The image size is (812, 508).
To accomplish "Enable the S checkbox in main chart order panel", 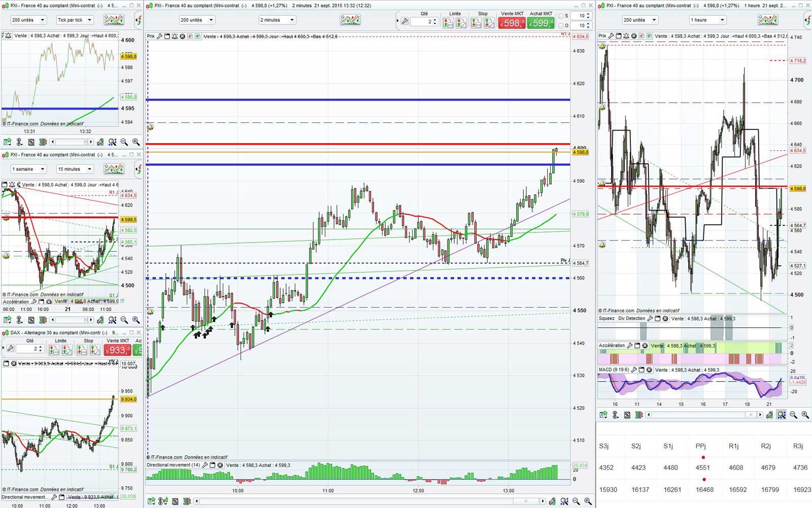I will 561,16.
